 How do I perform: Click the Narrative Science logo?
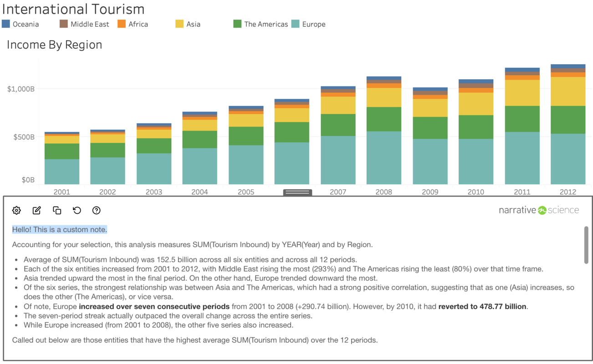(539, 210)
